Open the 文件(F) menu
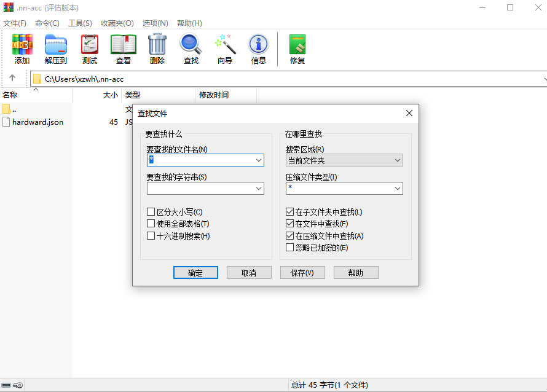The width and height of the screenshot is (547, 392). (x=15, y=23)
